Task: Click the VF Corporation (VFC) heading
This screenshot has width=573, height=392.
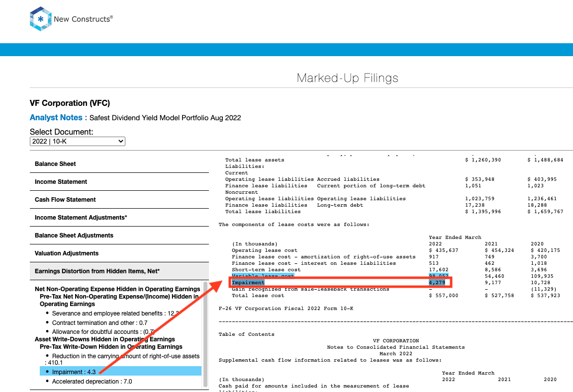Action: (x=70, y=103)
